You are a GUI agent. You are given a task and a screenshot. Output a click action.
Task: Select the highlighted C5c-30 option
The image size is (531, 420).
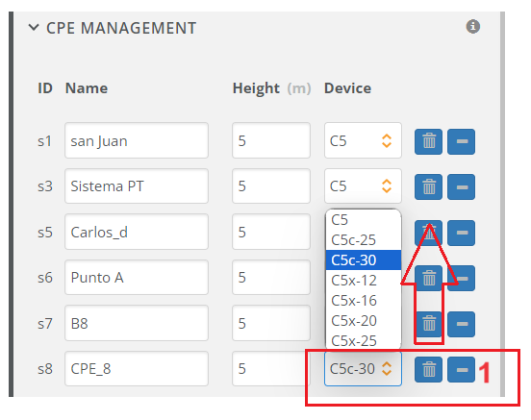point(364,260)
